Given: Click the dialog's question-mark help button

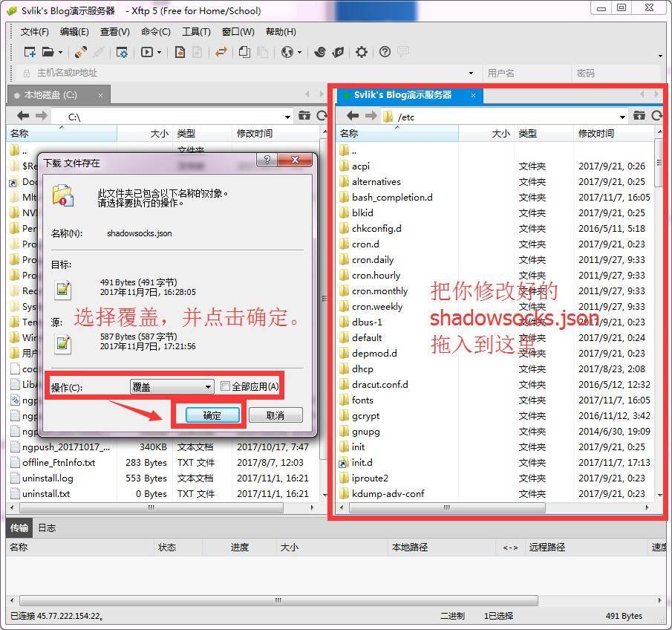Looking at the screenshot, I should point(267,160).
